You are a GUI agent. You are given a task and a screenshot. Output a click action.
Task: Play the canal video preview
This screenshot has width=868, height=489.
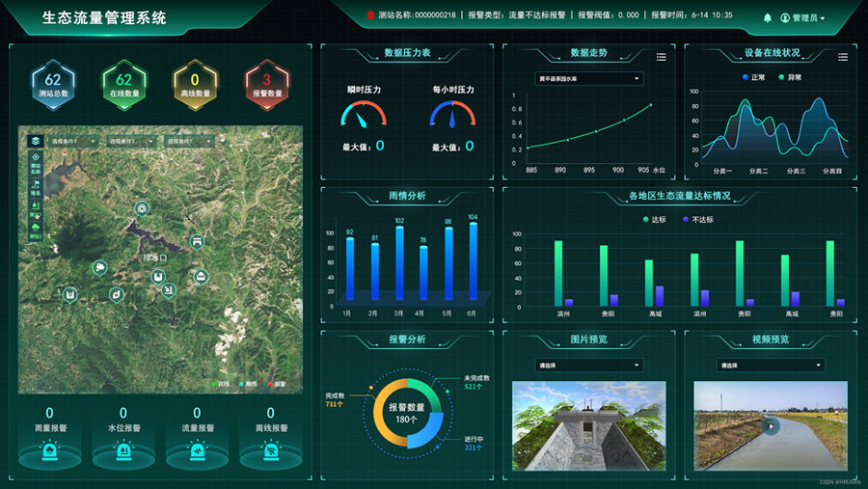[770, 425]
